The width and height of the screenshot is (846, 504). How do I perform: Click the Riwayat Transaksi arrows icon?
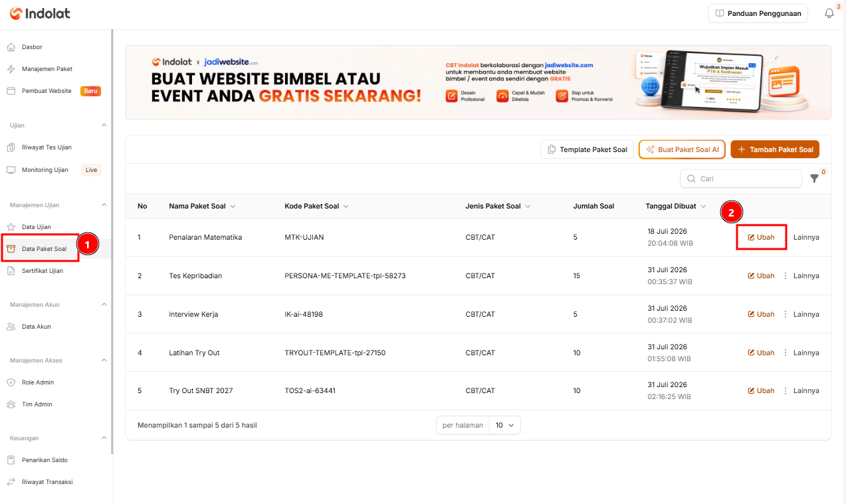11,482
